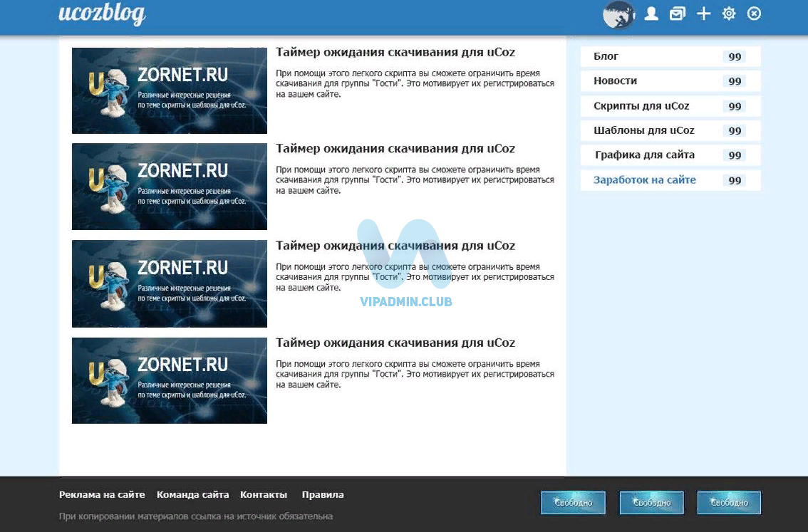Click the copyright notice text in footer

(196, 516)
